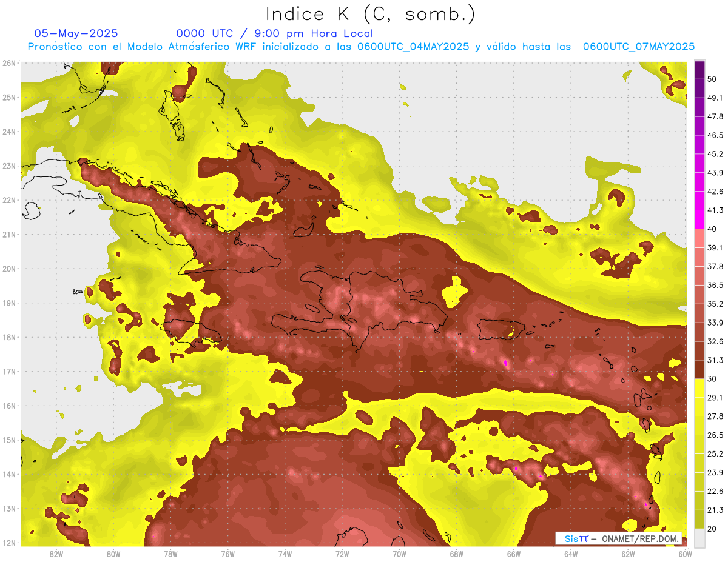Click the color scale value 43.9

[x=715, y=173]
